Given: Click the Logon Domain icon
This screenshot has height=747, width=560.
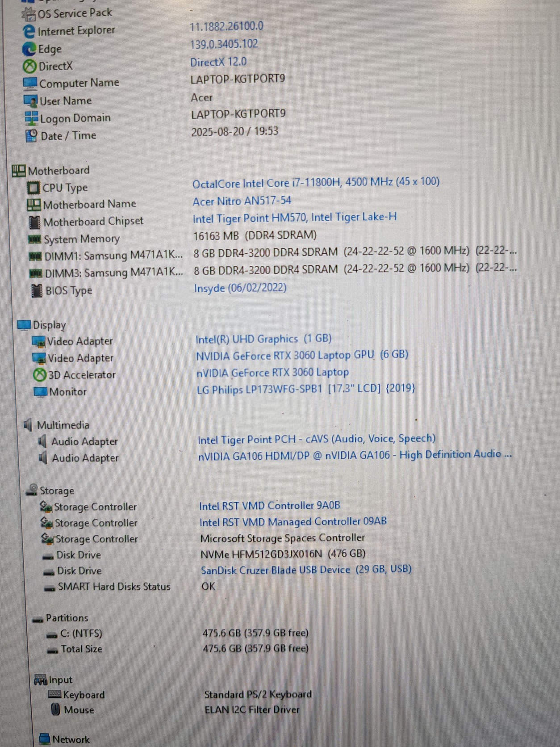Looking at the screenshot, I should (31, 118).
